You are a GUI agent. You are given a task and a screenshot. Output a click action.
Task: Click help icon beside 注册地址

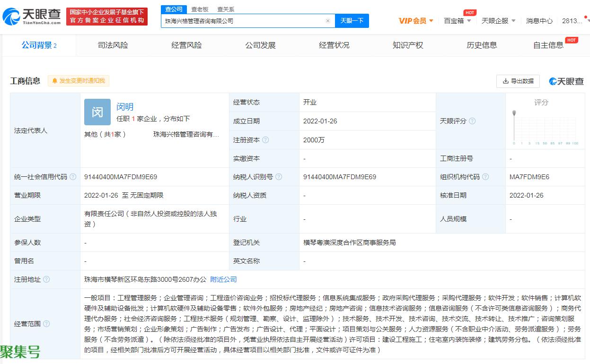(x=46, y=279)
